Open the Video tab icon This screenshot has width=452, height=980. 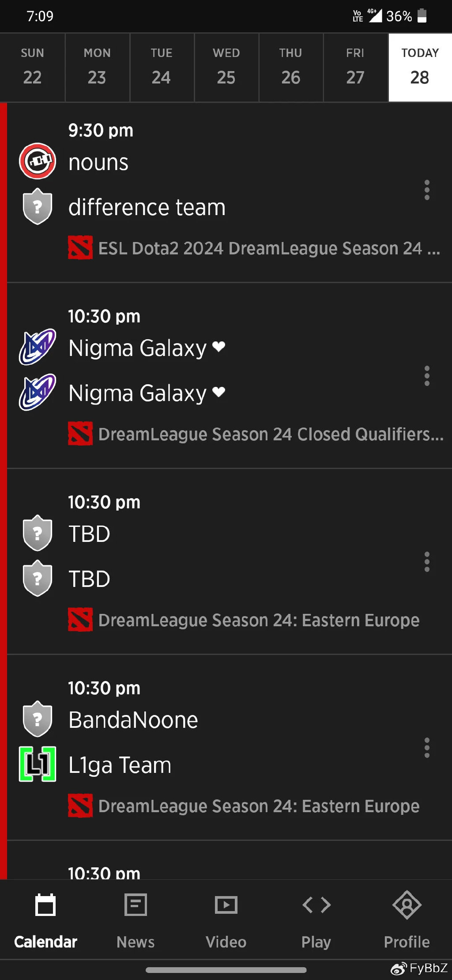[x=226, y=905]
